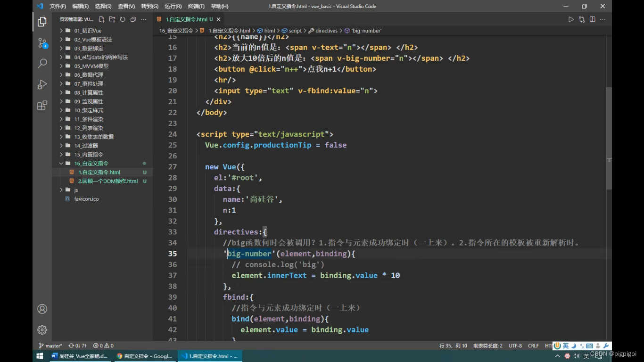644x362 pixels.
Task: Click the html breadcrumb segment
Action: click(266, 31)
